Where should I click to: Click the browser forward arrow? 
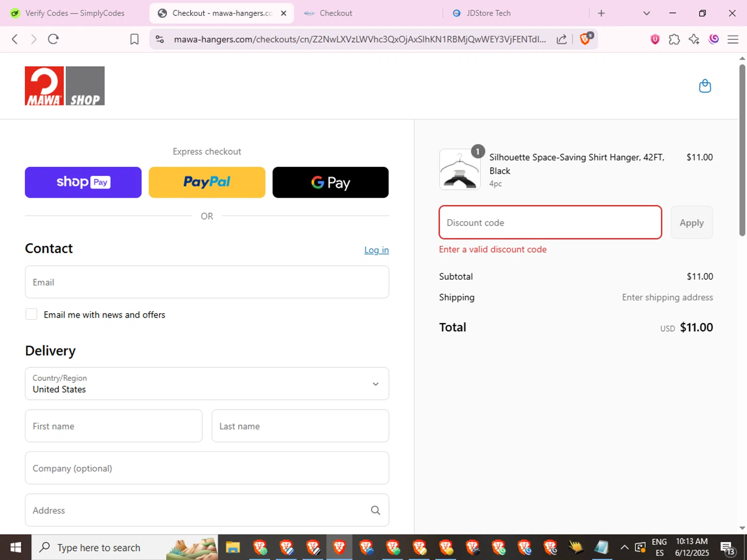coord(33,39)
